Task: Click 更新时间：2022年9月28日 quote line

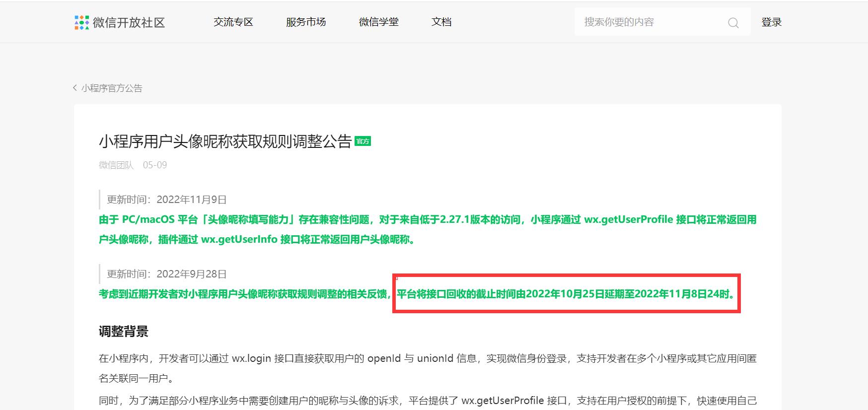Action: 167,274
